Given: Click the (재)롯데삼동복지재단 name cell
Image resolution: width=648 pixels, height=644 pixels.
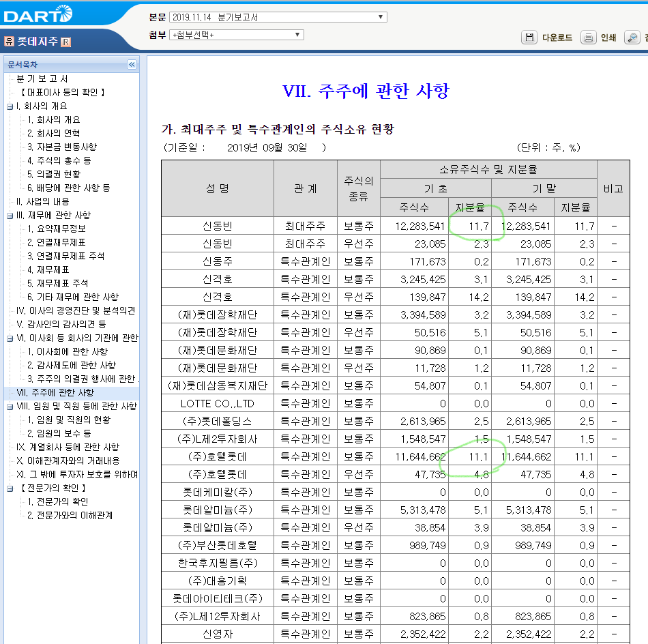Looking at the screenshot, I should (x=218, y=386).
